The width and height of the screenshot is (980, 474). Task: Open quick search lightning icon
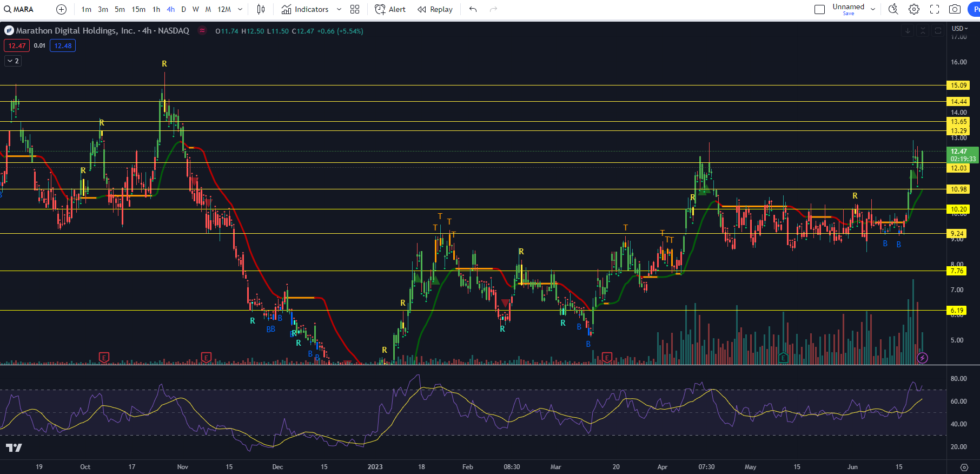tap(893, 9)
